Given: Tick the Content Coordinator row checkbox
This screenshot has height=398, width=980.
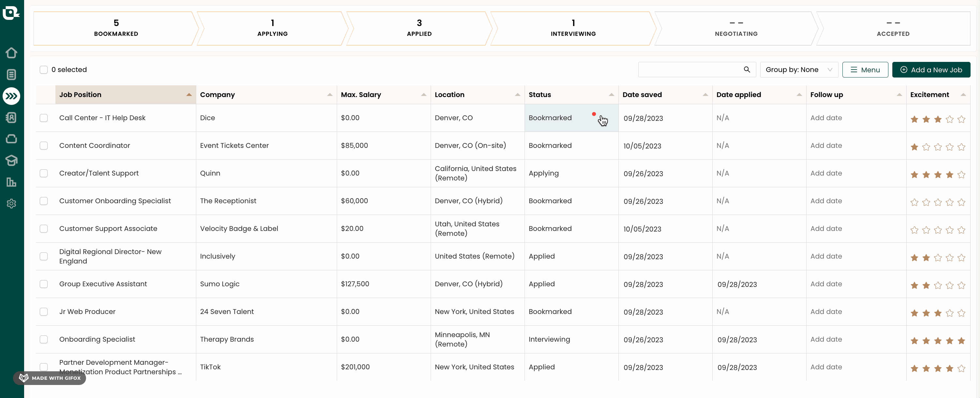Looking at the screenshot, I should (44, 146).
